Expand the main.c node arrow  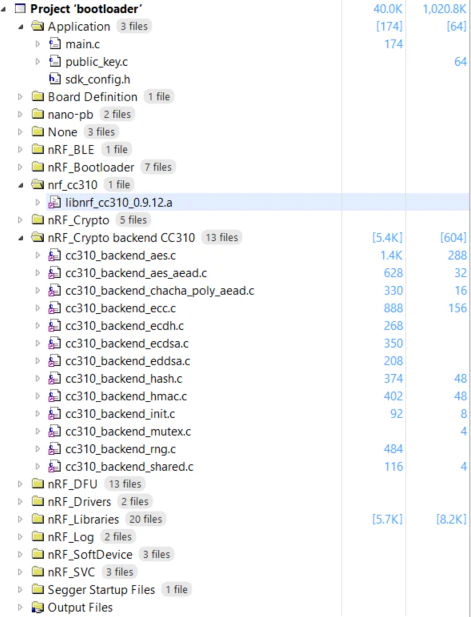click(37, 44)
